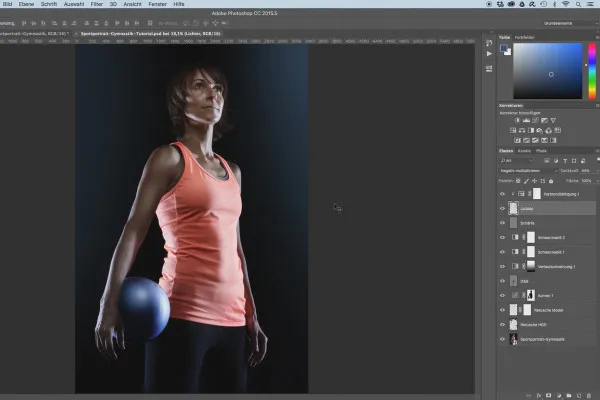The width and height of the screenshot is (600, 400).
Task: Add a Color Lookup adjustment (grid icon)
Action: pyautogui.click(x=558, y=131)
